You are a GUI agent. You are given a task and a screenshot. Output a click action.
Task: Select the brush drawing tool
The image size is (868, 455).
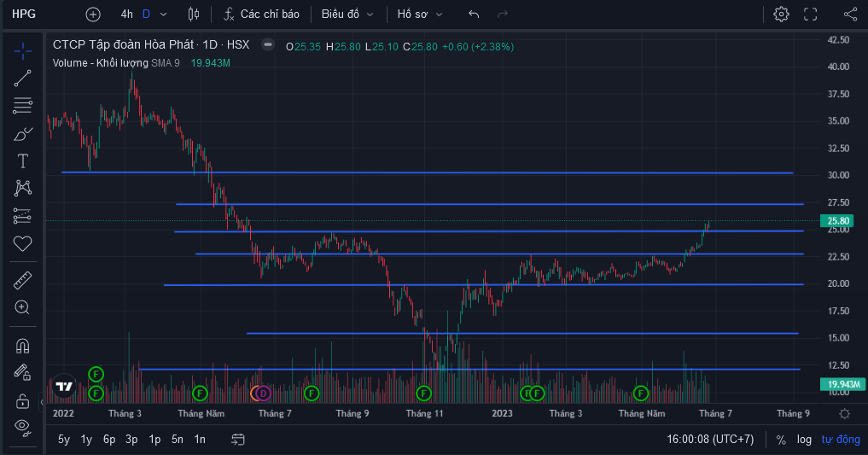point(23,133)
